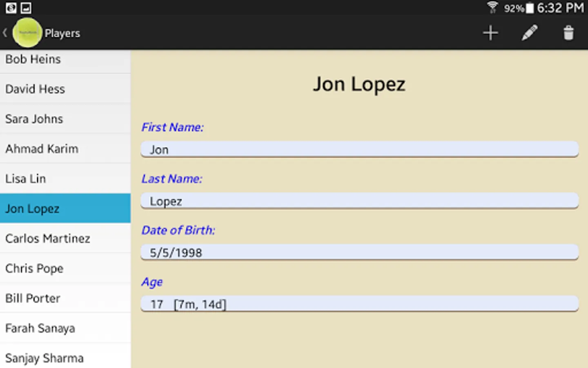Click the Players title in header
588x368 pixels.
coord(62,33)
